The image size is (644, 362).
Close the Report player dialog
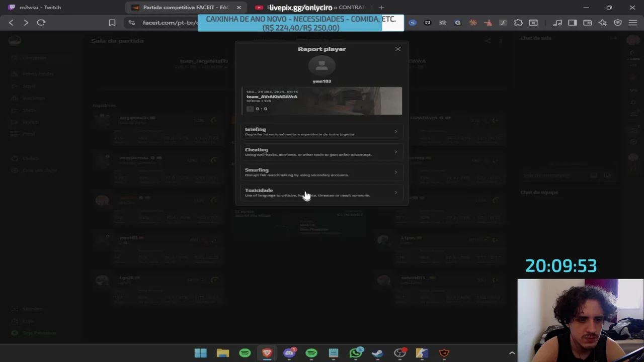click(x=397, y=49)
